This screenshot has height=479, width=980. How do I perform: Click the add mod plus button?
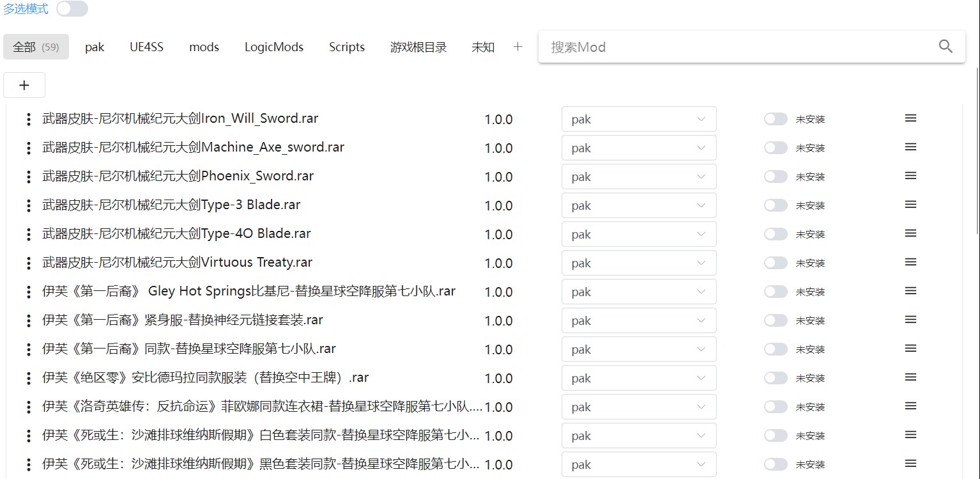24,85
